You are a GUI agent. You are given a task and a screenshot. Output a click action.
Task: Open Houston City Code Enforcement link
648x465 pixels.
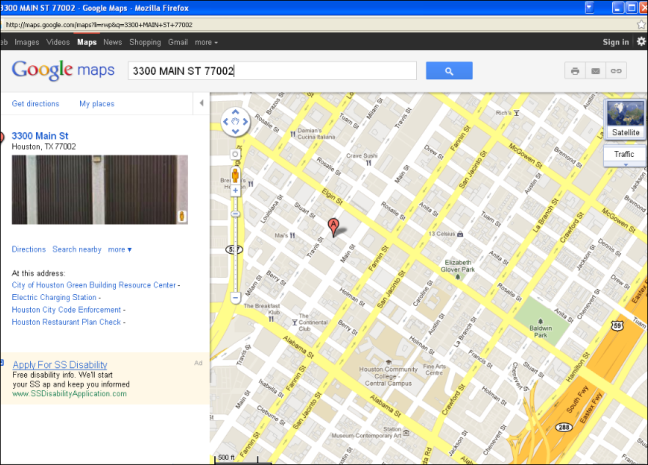pos(66,310)
